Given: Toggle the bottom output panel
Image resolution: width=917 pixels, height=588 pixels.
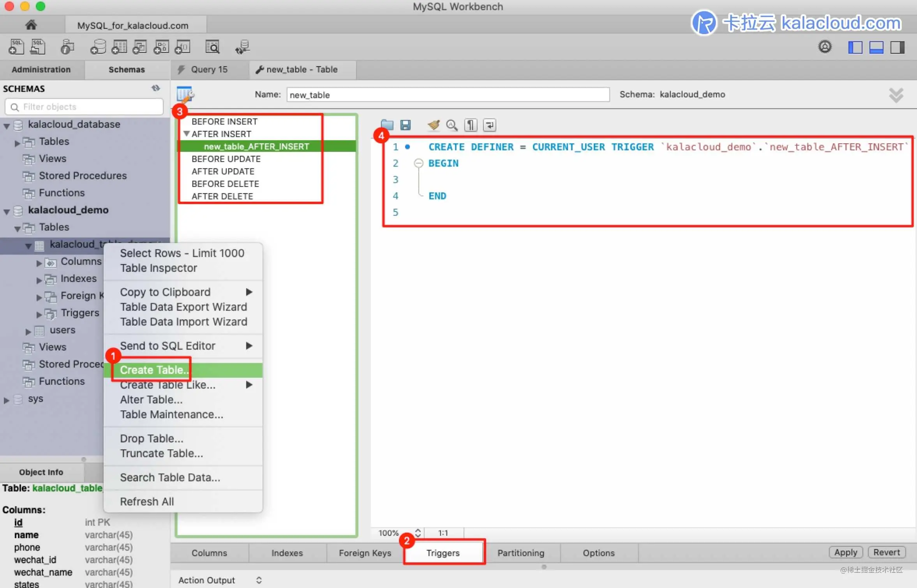Looking at the screenshot, I should coord(876,48).
